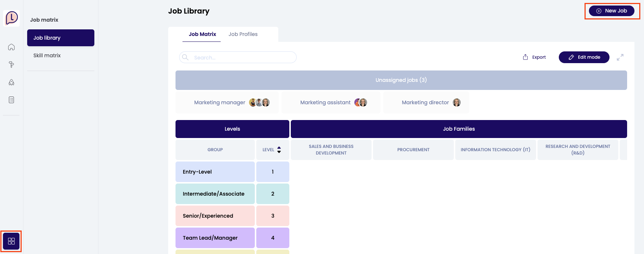This screenshot has width=644, height=254.
Task: Open the home icon in sidebar
Action: [11, 47]
